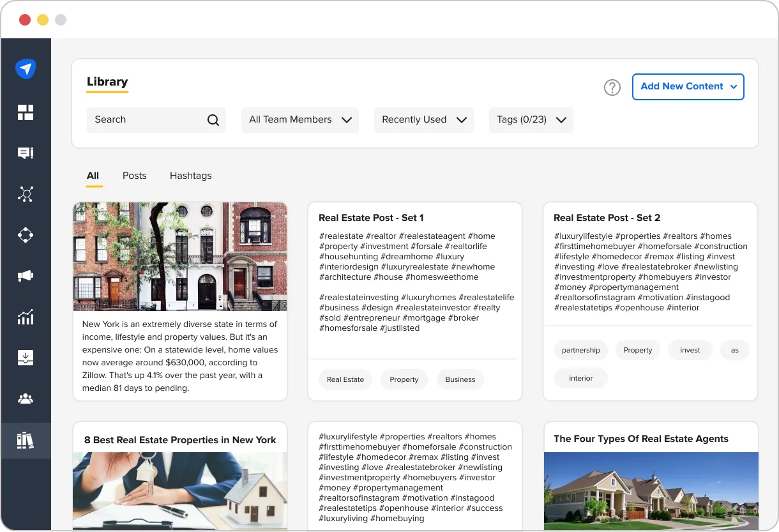Select the network nodes sidebar icon
The height and width of the screenshot is (532, 779).
tap(26, 194)
